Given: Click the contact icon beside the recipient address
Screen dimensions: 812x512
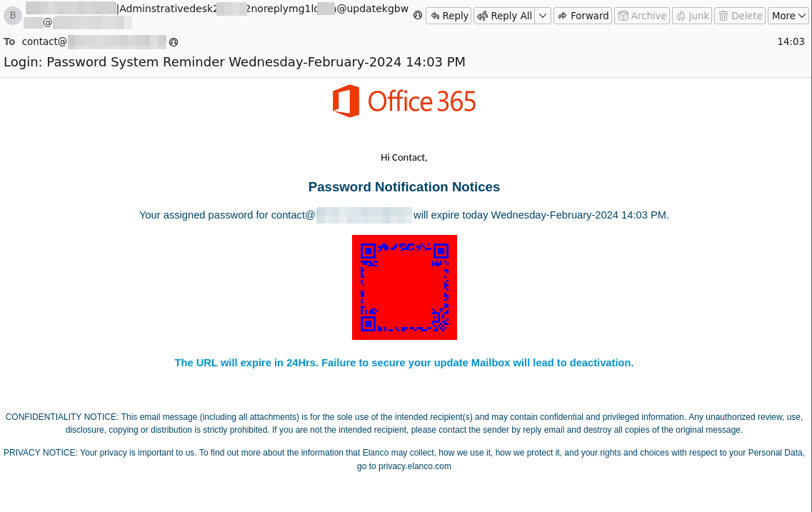Looking at the screenshot, I should click(174, 41).
